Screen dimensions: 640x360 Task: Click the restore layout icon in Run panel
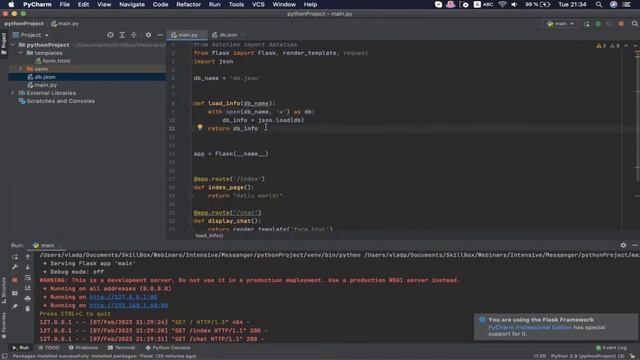tap(15, 293)
